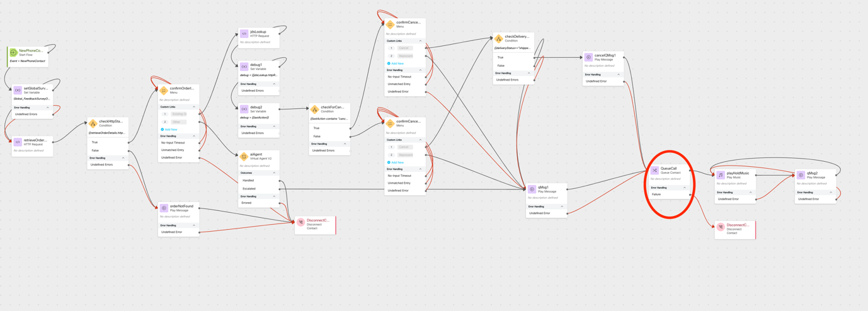The height and width of the screenshot is (311, 868).
Task: Select the setGlobalSurvey Set Variable icon
Action: coord(18,90)
